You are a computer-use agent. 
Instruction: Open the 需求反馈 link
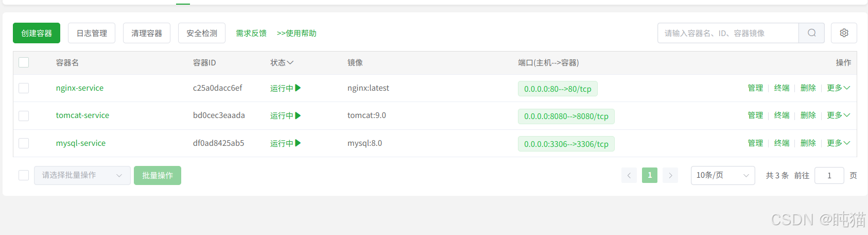(x=251, y=33)
